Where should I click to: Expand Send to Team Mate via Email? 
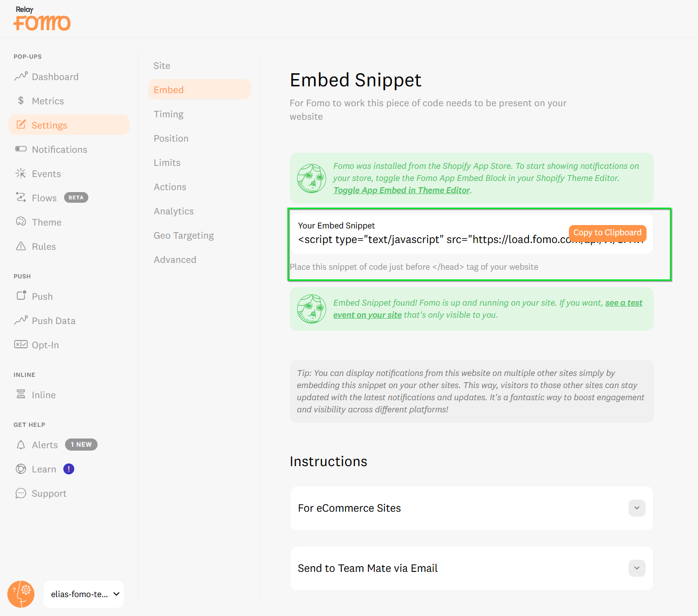[x=636, y=568]
